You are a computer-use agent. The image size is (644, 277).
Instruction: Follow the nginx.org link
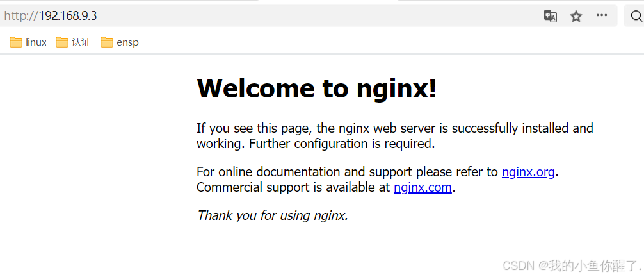[528, 172]
